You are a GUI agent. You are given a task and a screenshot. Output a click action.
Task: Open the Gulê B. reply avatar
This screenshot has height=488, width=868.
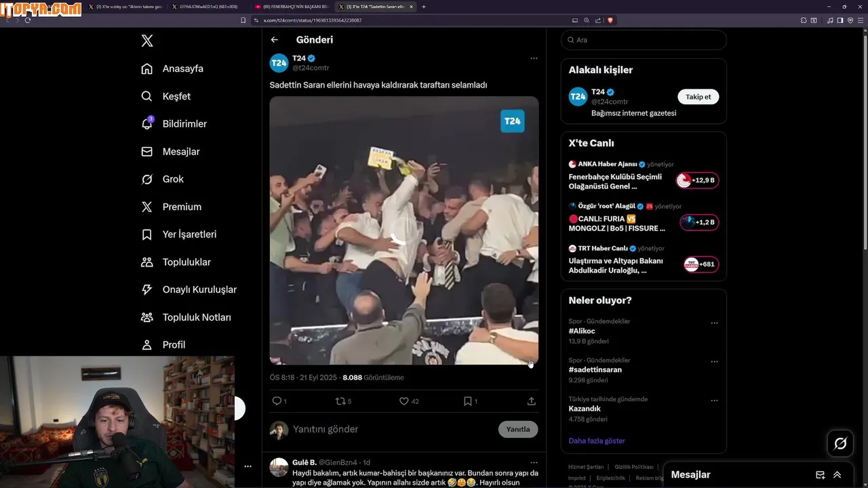coord(279,468)
